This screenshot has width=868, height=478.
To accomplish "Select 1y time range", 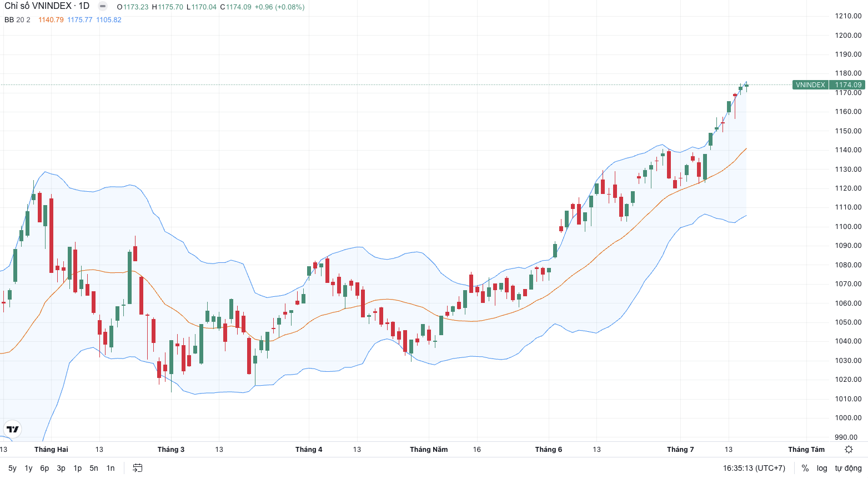I will click(28, 468).
